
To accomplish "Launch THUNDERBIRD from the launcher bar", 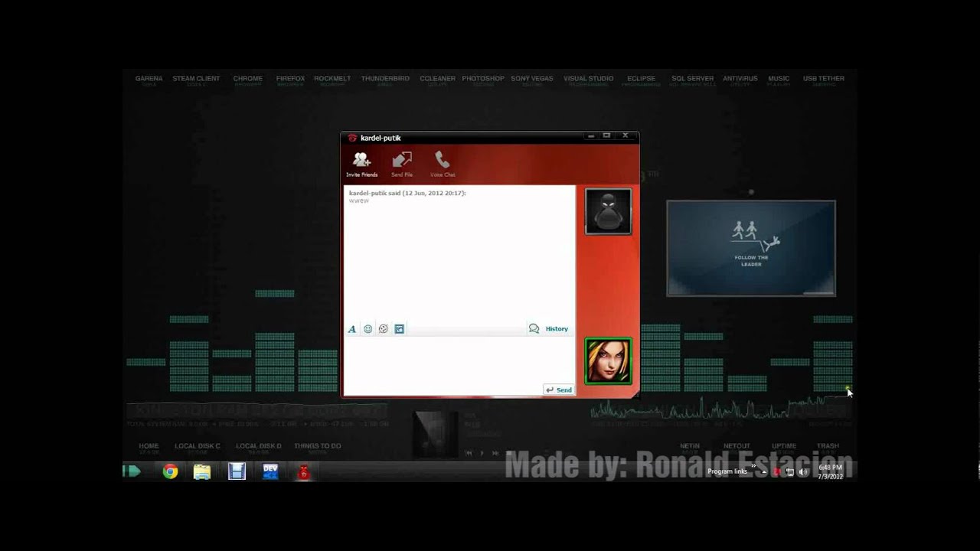I will tap(385, 79).
